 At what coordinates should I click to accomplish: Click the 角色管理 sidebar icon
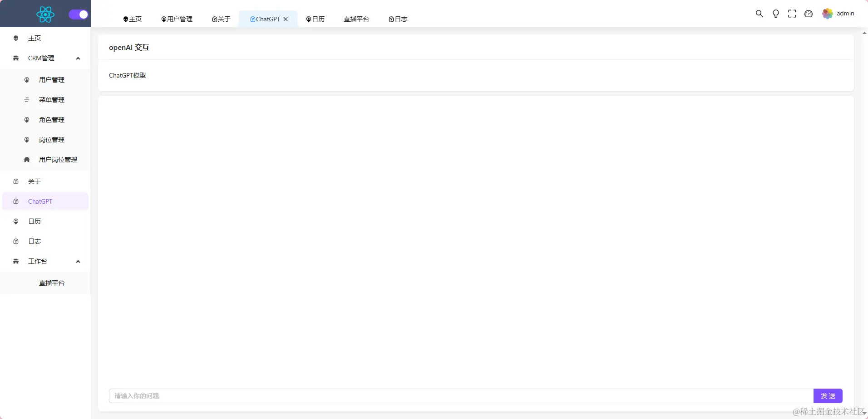[x=27, y=120]
